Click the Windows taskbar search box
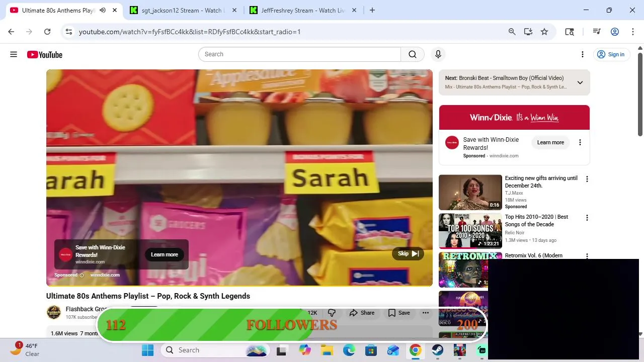The width and height of the screenshot is (644, 362). click(x=215, y=350)
